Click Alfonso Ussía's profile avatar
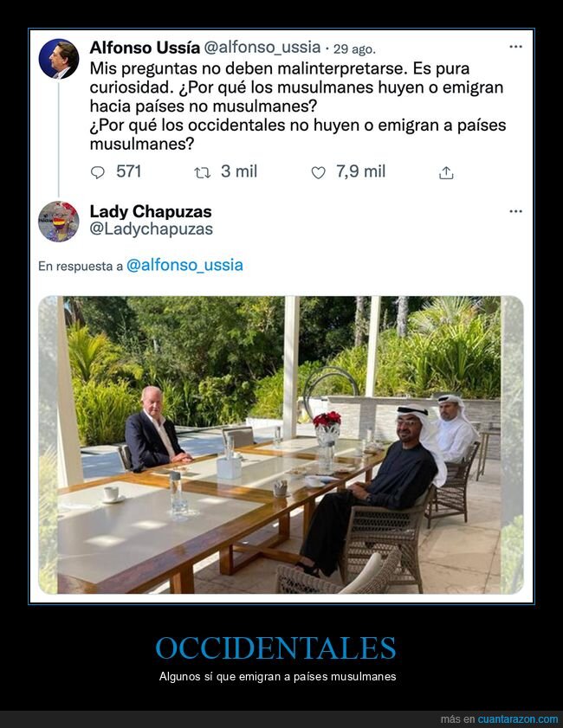 tap(59, 59)
